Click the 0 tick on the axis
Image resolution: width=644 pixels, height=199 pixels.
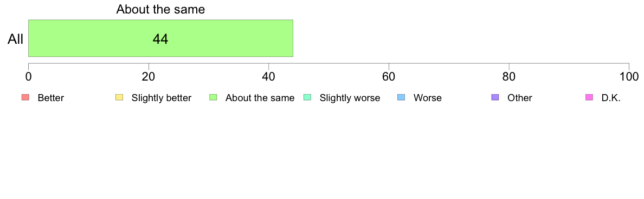tap(28, 77)
